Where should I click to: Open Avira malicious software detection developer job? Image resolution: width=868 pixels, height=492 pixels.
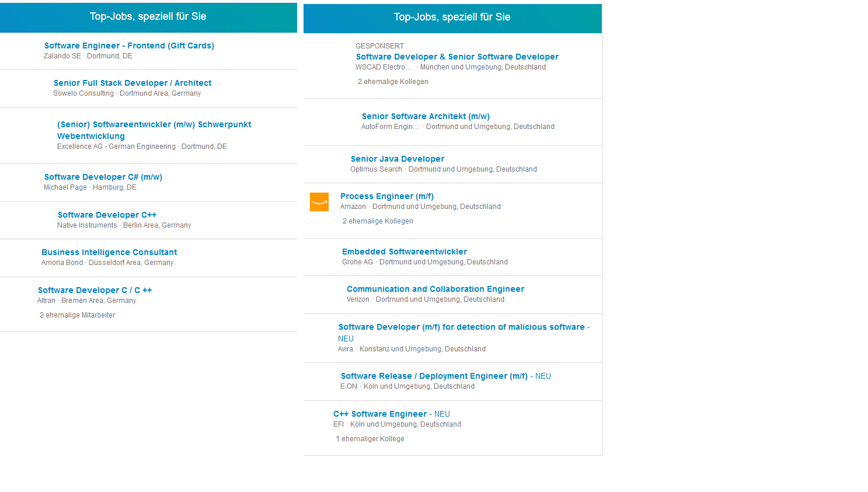coord(461,327)
